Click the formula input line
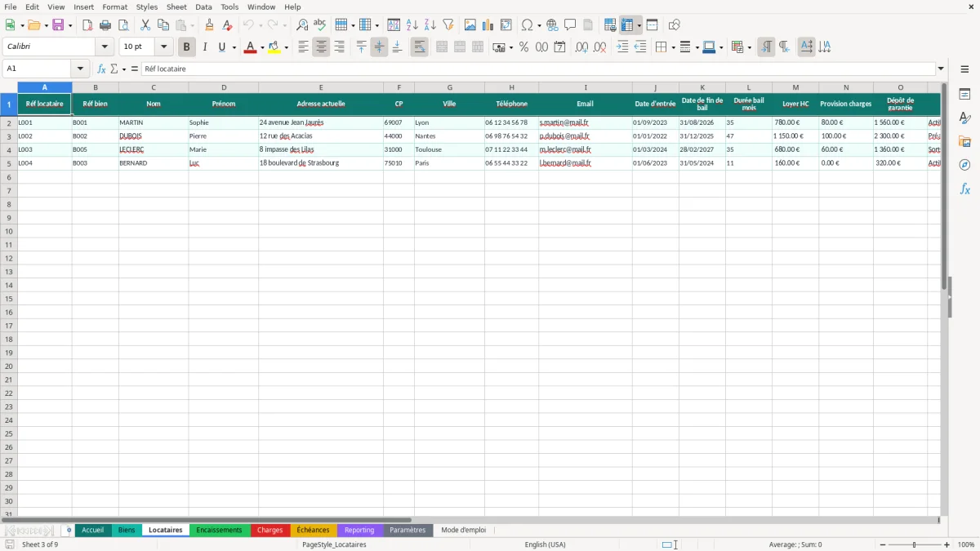This screenshot has height=551, width=980. [x=538, y=69]
